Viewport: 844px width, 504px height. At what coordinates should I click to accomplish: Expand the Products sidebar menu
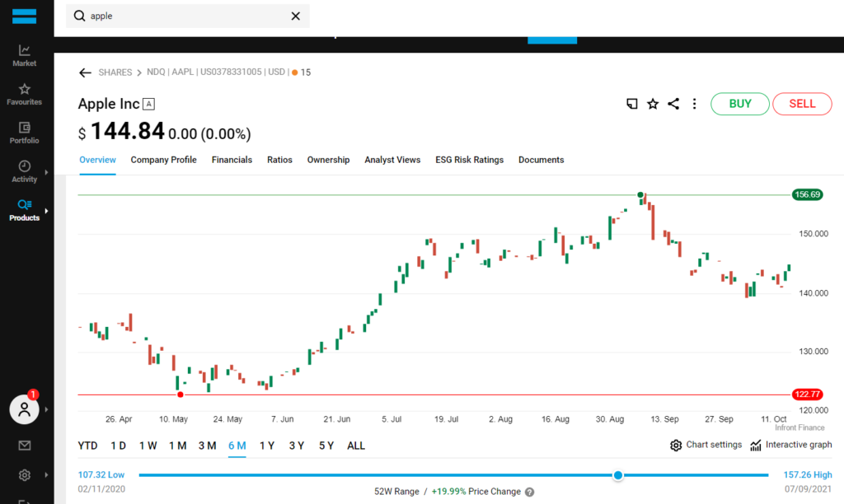pos(46,211)
